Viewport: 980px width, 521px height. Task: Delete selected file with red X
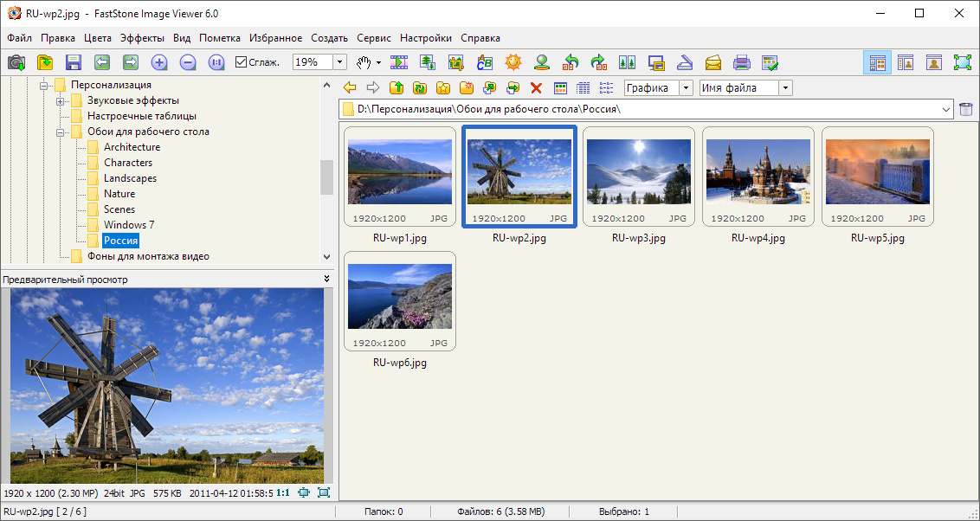536,88
